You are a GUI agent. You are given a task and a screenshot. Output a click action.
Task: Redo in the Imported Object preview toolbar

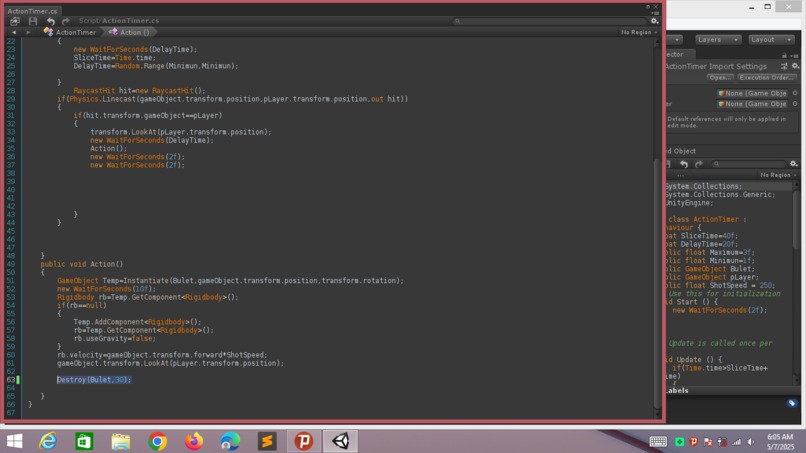click(x=699, y=164)
